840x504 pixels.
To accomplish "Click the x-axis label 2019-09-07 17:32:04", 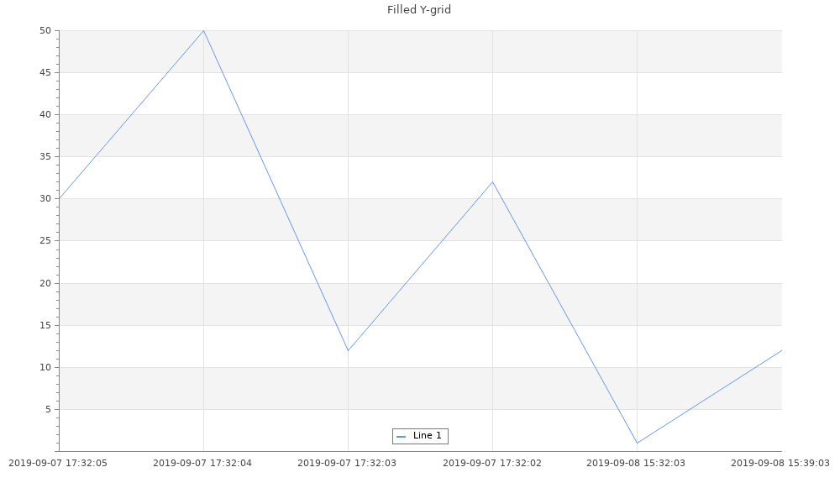I will 202,463.
